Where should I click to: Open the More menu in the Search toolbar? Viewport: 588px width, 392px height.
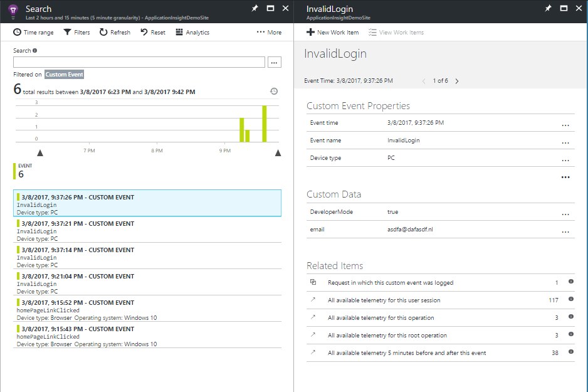[269, 32]
